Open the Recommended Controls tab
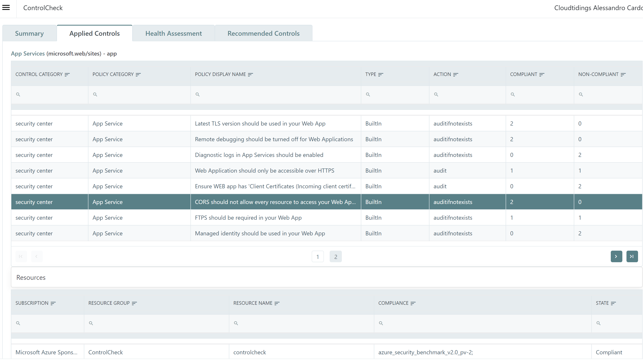 [x=263, y=33]
